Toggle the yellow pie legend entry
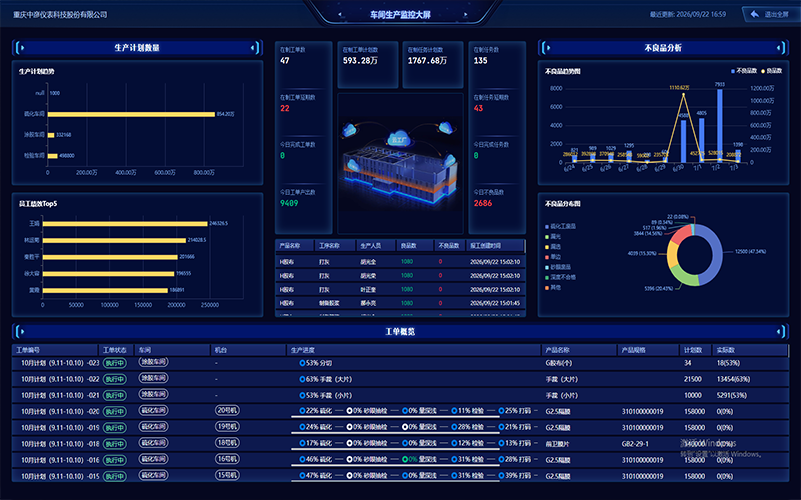The image size is (801, 500). coord(553,247)
